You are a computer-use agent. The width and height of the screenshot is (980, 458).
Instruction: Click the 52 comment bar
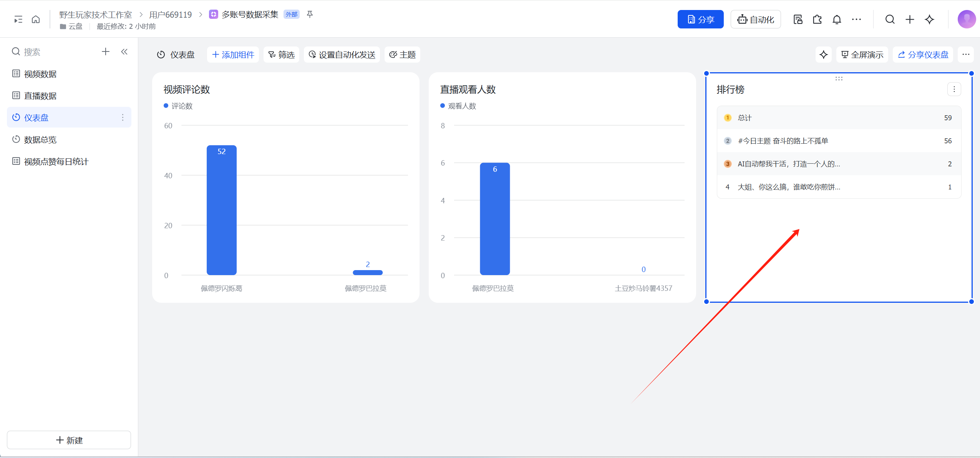click(x=222, y=209)
